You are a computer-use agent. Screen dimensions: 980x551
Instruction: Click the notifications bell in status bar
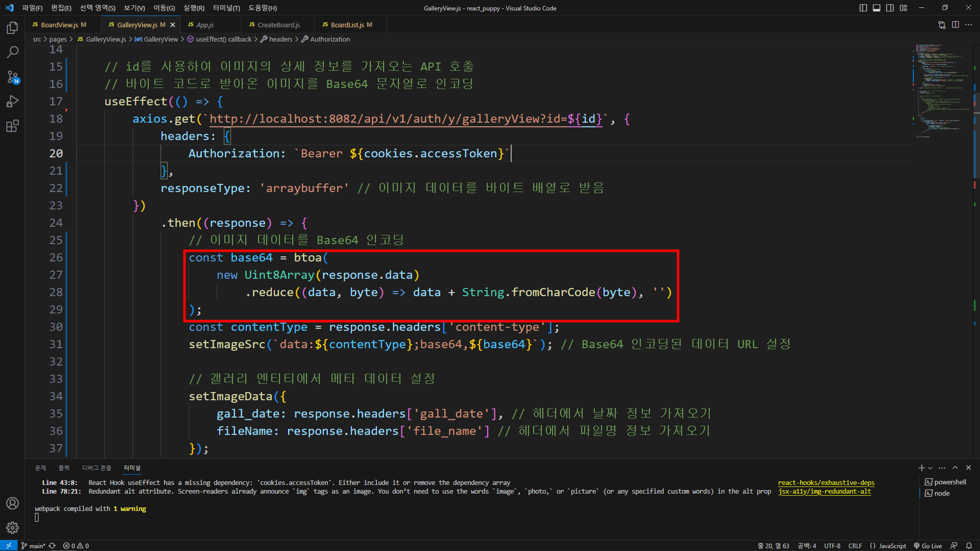point(969,546)
